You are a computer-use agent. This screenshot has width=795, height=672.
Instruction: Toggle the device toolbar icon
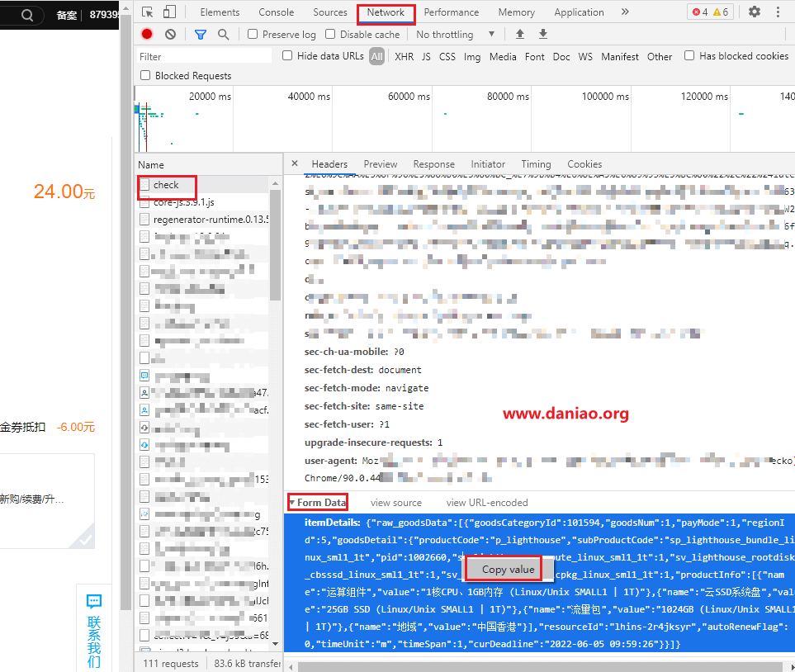point(169,12)
